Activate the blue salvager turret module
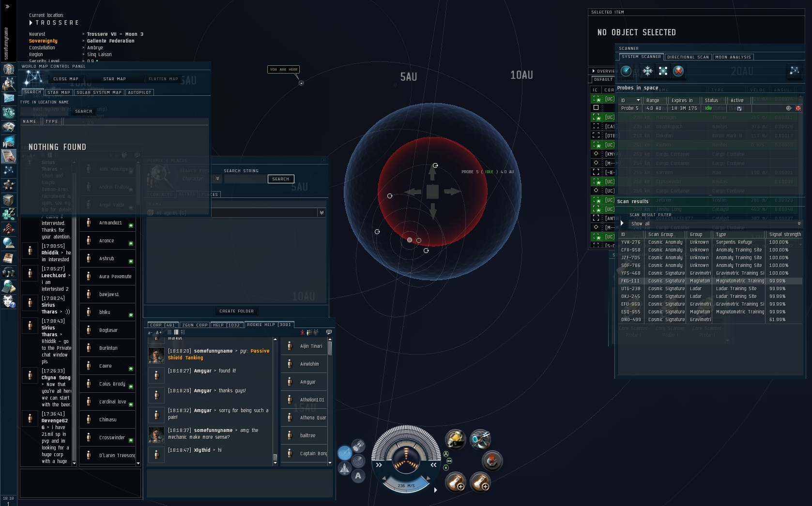 tap(480, 439)
